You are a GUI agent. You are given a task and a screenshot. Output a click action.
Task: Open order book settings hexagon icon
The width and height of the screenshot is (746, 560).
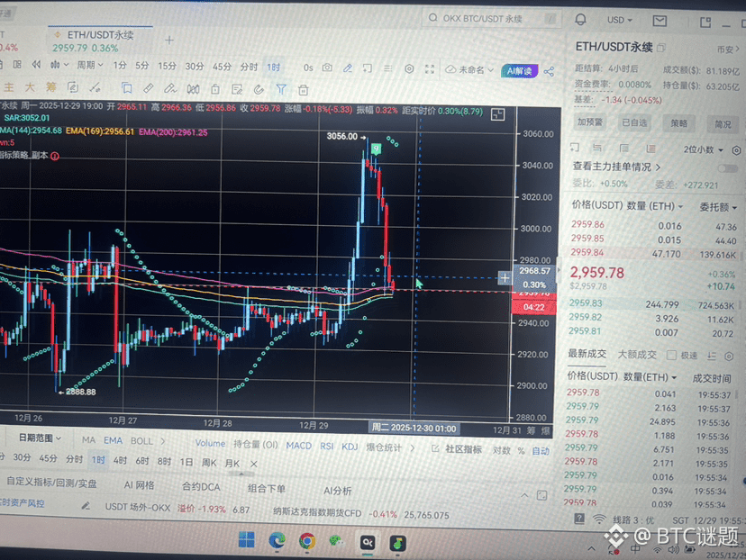[736, 150]
